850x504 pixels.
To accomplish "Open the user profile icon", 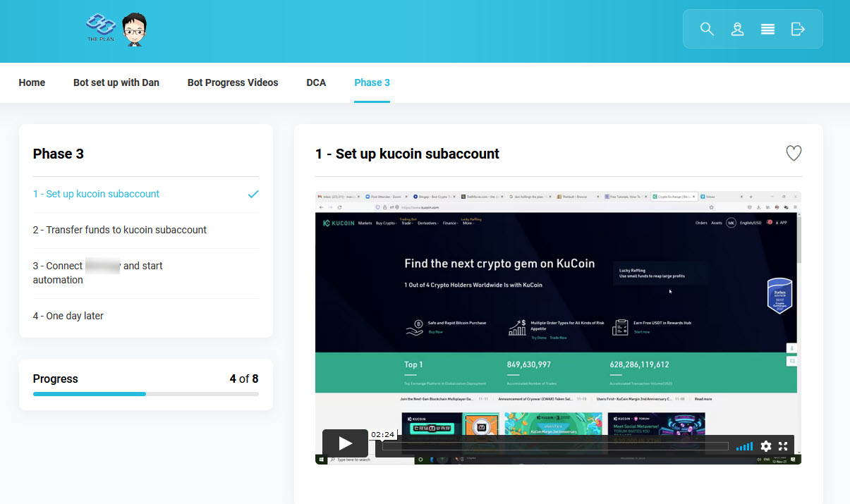I will 737,29.
